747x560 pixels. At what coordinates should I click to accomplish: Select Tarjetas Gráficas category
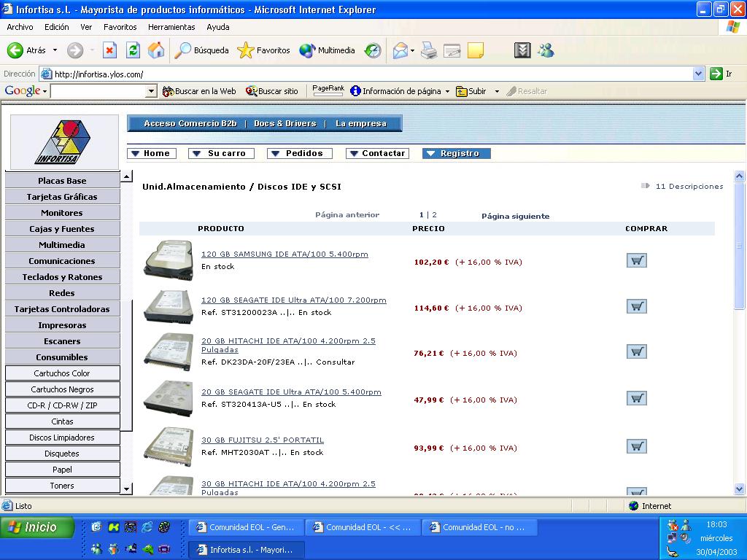pyautogui.click(x=63, y=197)
